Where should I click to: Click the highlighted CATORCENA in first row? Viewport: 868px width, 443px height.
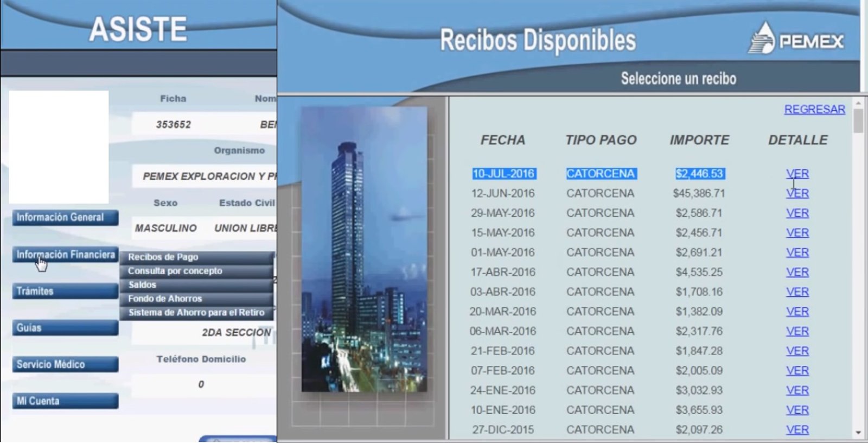pos(601,174)
